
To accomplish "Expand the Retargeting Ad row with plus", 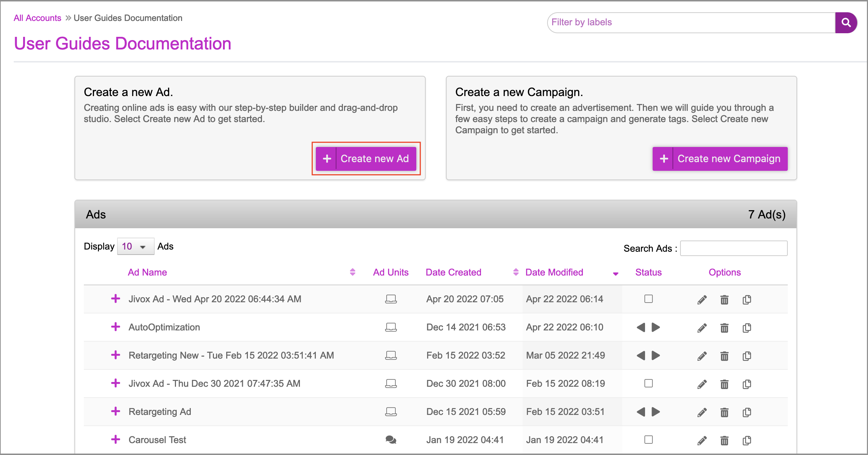I will pyautogui.click(x=116, y=411).
